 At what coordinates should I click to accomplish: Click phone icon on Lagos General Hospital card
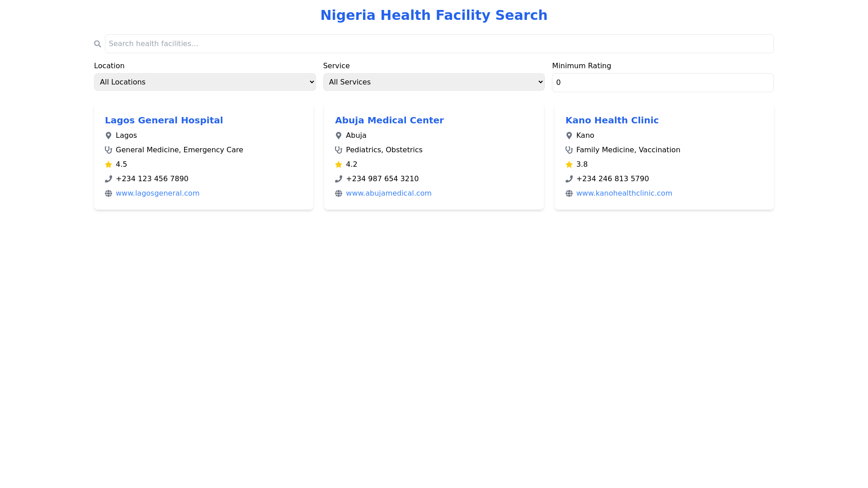pyautogui.click(x=108, y=179)
